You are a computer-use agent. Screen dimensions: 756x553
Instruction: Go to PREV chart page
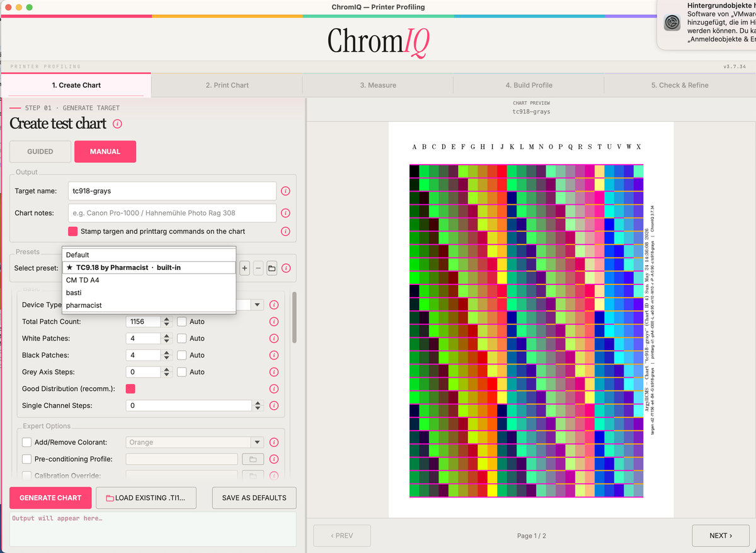pos(342,535)
